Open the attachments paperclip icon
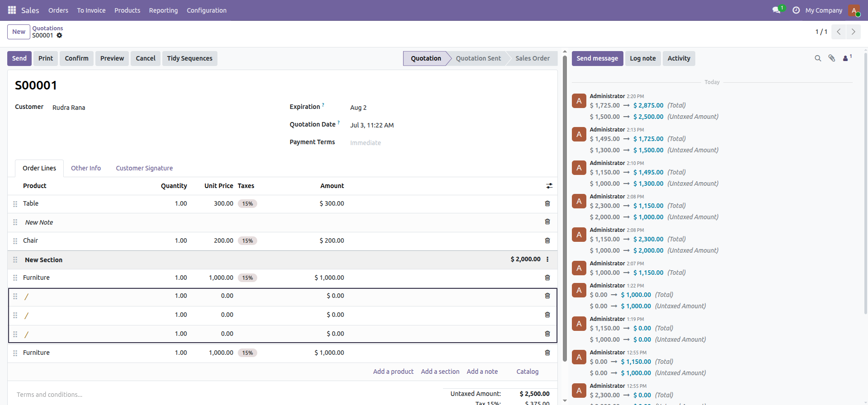This screenshot has width=868, height=405. 831,58
